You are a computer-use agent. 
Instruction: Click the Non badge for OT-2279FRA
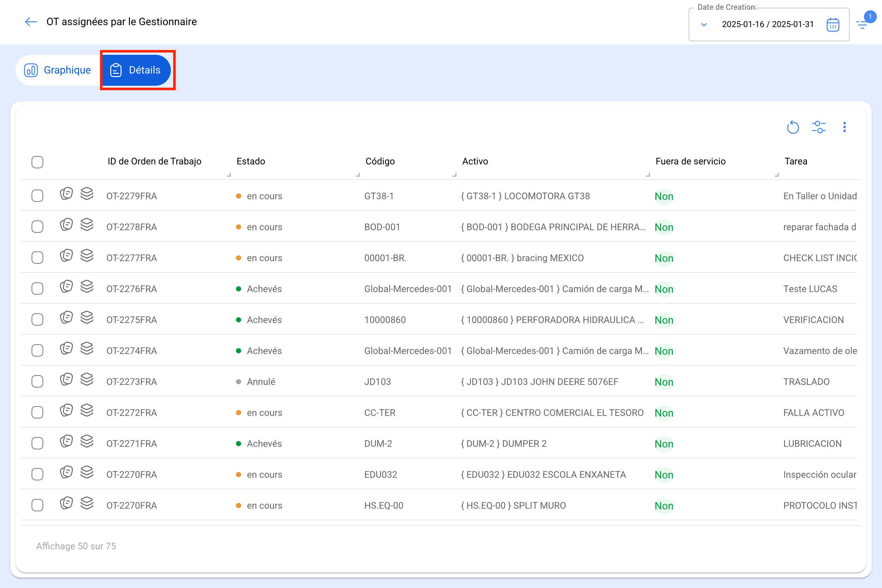664,196
